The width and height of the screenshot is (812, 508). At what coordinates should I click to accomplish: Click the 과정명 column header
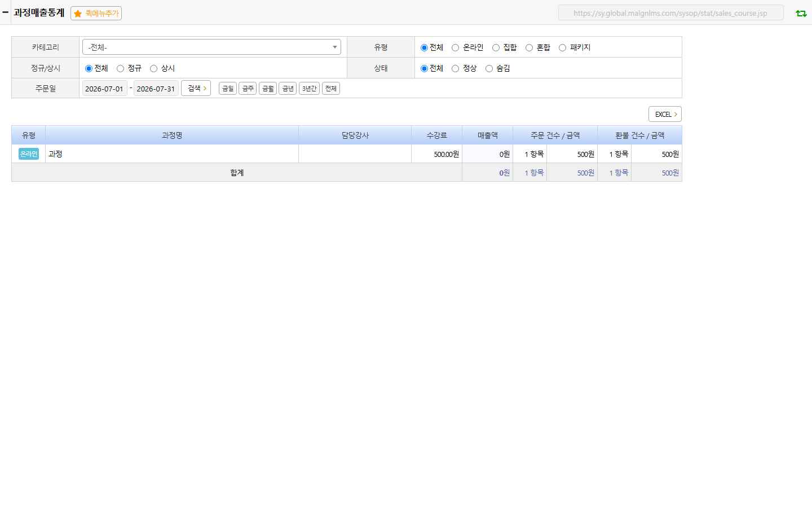click(172, 135)
